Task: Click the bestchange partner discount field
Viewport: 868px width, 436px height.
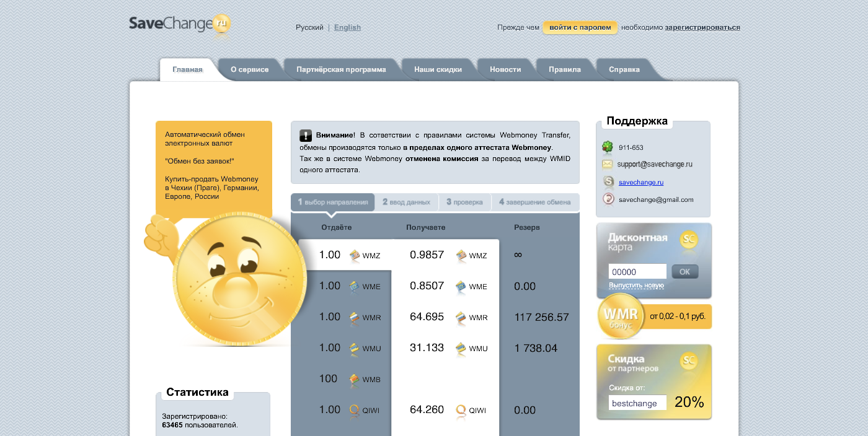Action: coord(637,403)
